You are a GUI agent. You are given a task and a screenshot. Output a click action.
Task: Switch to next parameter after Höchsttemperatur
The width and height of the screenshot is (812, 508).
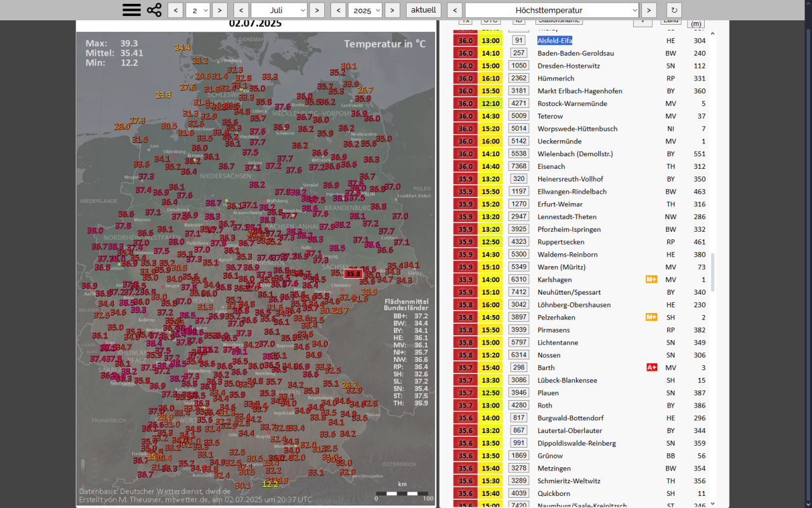click(x=648, y=10)
